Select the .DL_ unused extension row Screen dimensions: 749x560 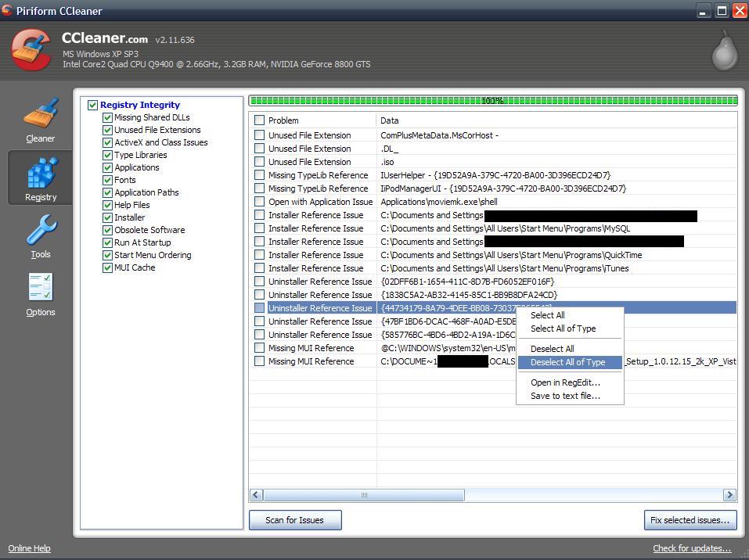pos(493,149)
